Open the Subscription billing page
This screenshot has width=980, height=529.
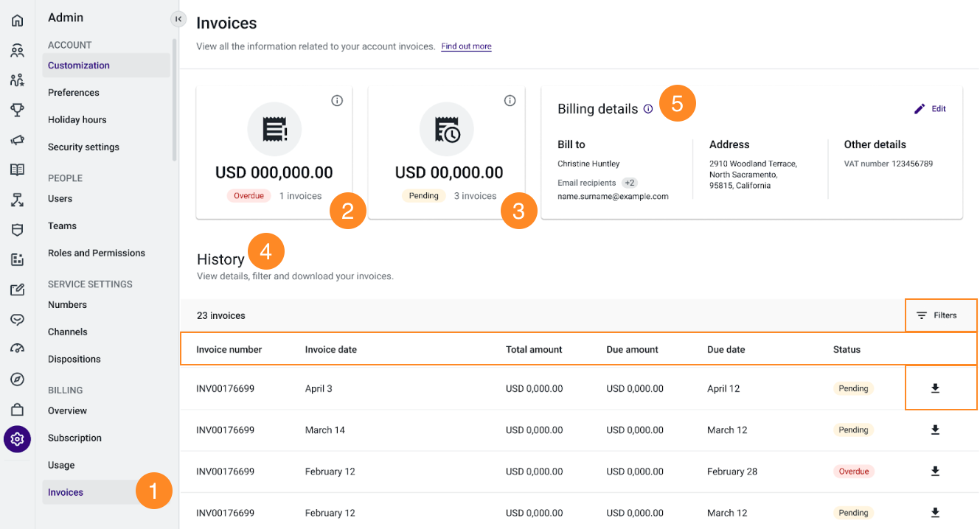click(x=74, y=438)
